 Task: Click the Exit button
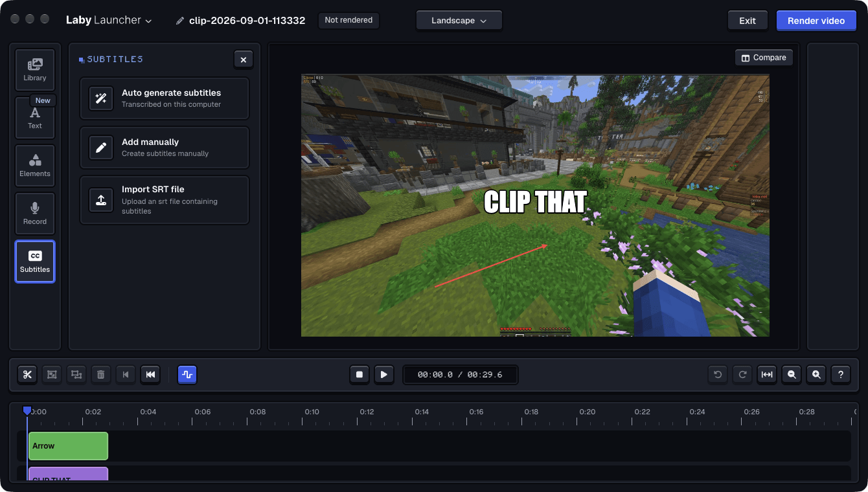[748, 21]
